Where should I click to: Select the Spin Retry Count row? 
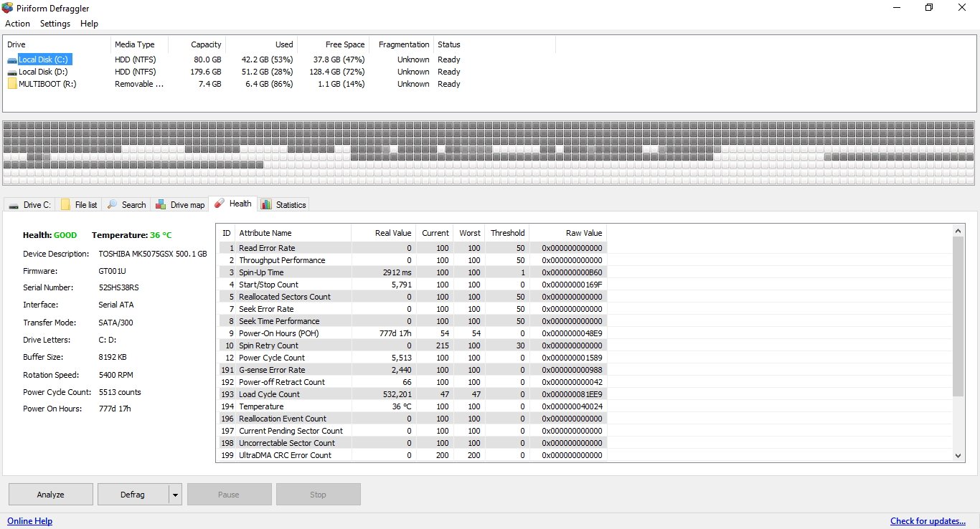tap(412, 345)
